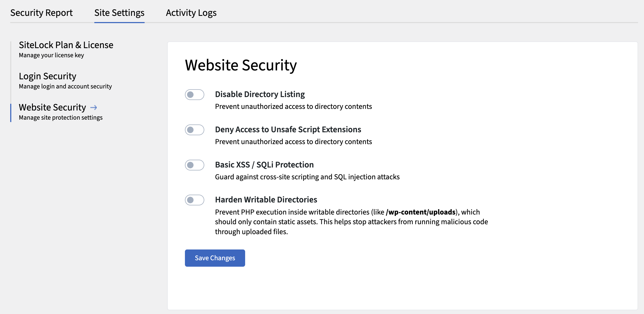Click the arrow icon beside Website Security
The image size is (644, 314).
[94, 107]
